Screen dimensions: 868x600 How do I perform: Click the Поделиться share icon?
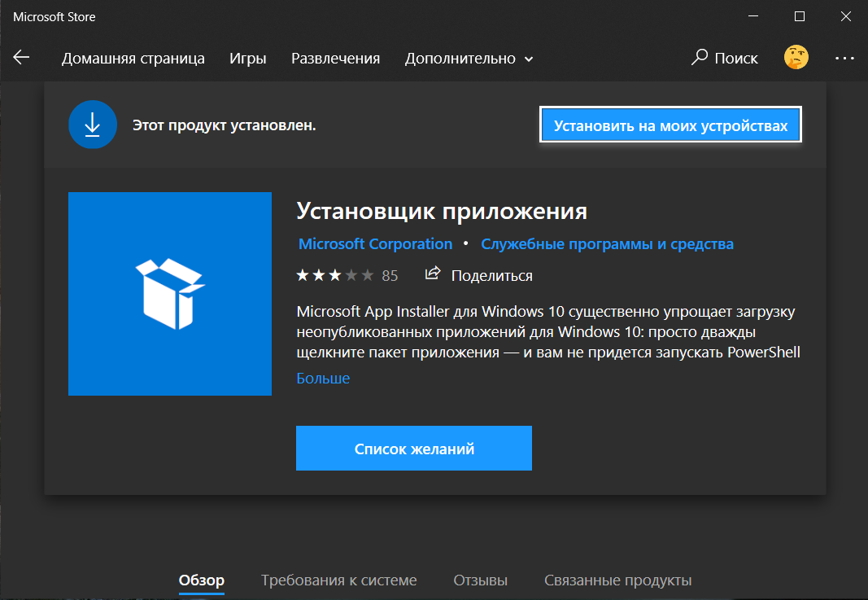tap(431, 274)
